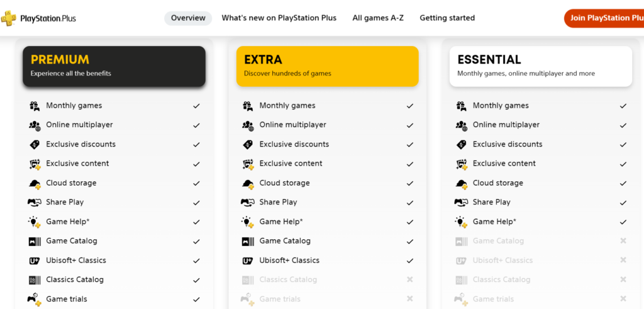Viewport: 644px width, 309px height.
Task: Click the PlayStation Plus logo icon
Action: pos(8,18)
